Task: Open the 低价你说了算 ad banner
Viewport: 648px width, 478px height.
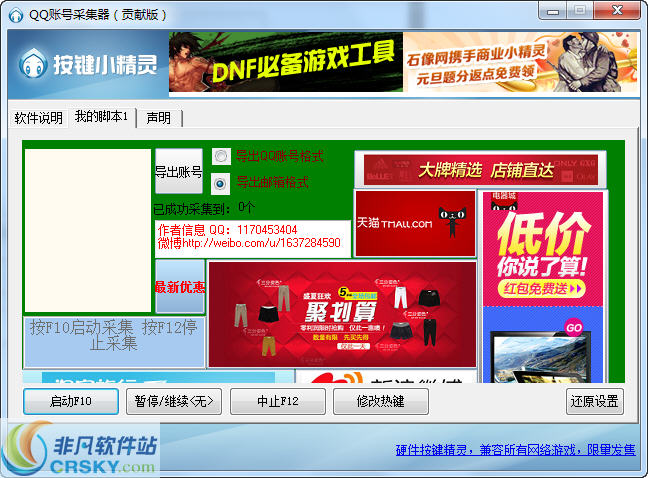Action: pyautogui.click(x=543, y=248)
